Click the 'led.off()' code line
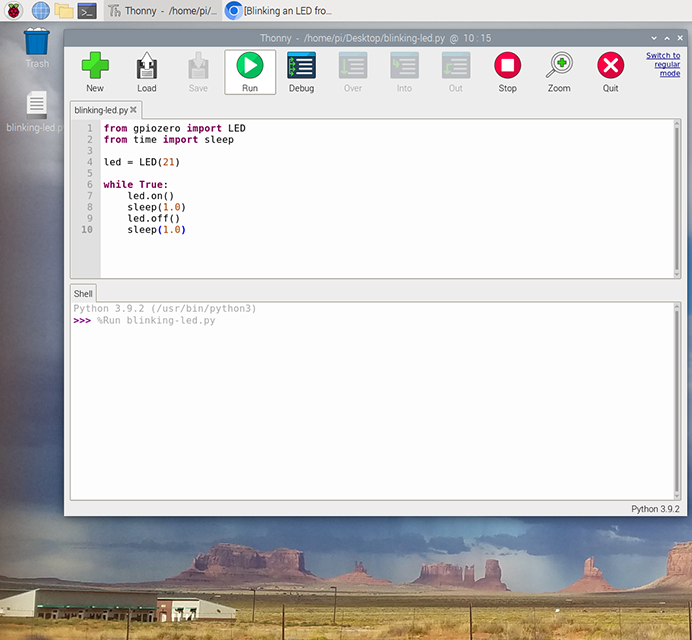This screenshot has width=692, height=640. pos(154,218)
